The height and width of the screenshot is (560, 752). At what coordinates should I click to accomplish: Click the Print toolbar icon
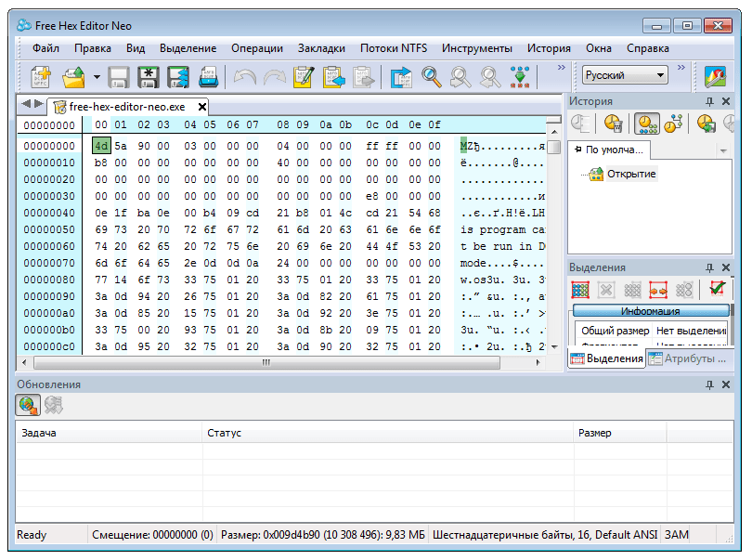coord(209,76)
